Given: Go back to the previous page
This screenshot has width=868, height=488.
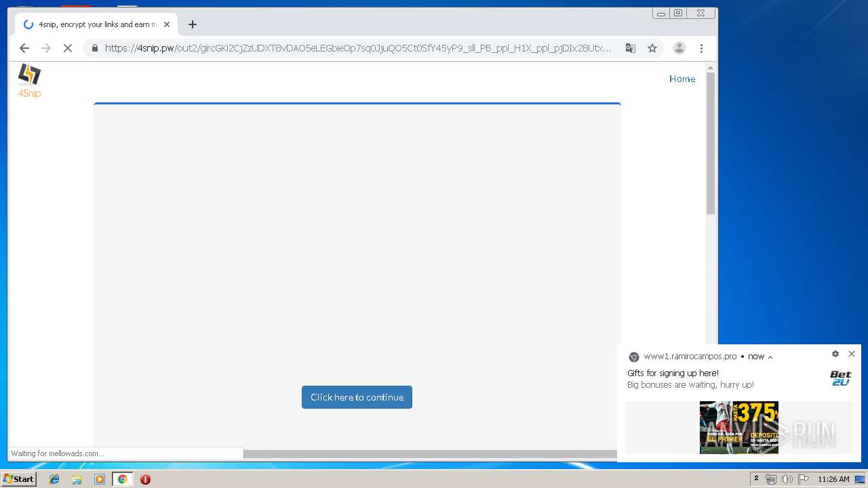Looking at the screenshot, I should (x=24, y=48).
